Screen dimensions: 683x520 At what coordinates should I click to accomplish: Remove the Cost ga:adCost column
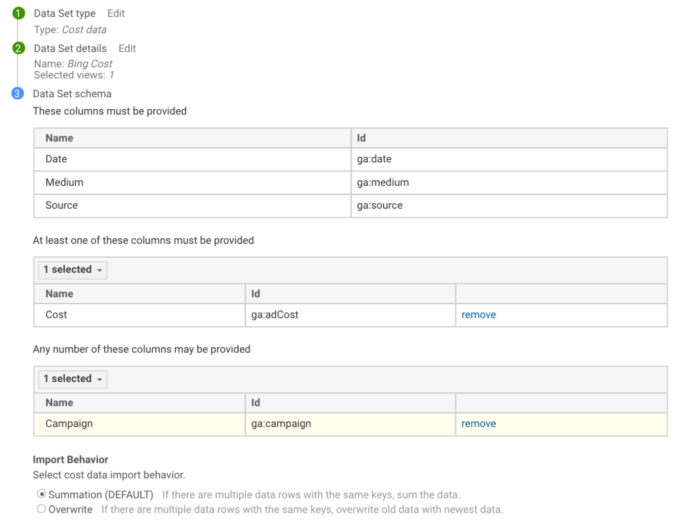[478, 314]
